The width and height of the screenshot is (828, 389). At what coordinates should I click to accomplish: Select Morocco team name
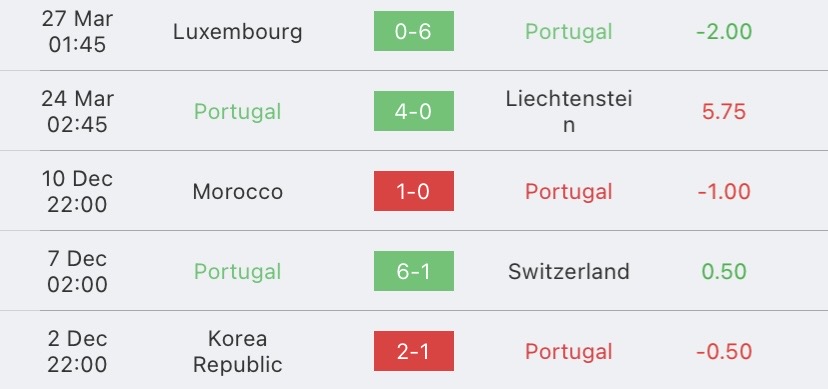238,191
